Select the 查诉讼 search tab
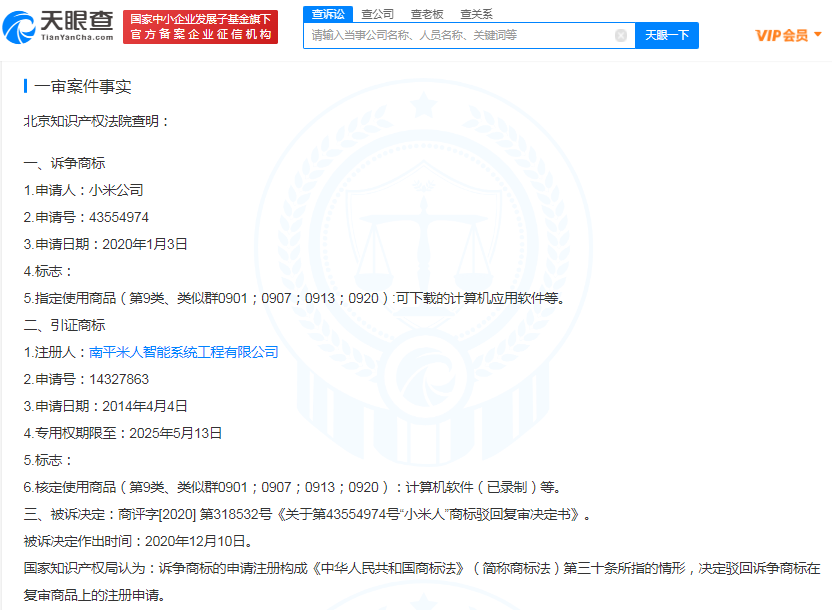 pos(328,14)
